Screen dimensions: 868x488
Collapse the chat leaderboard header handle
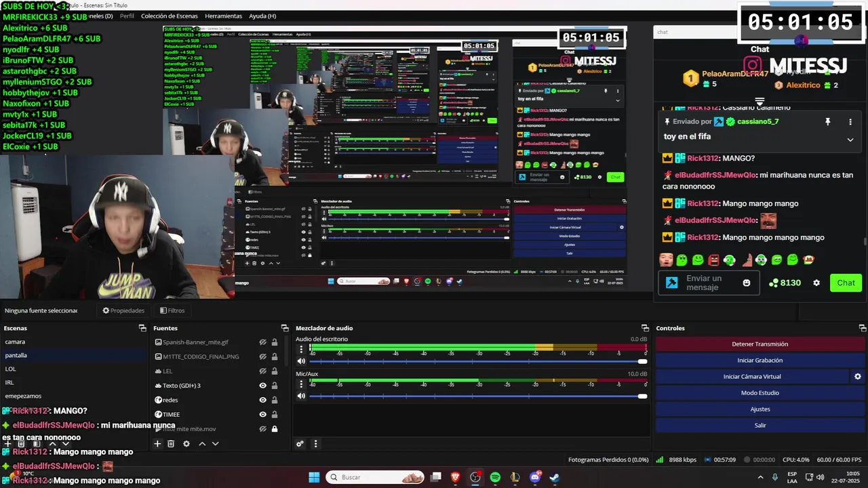coord(759,102)
